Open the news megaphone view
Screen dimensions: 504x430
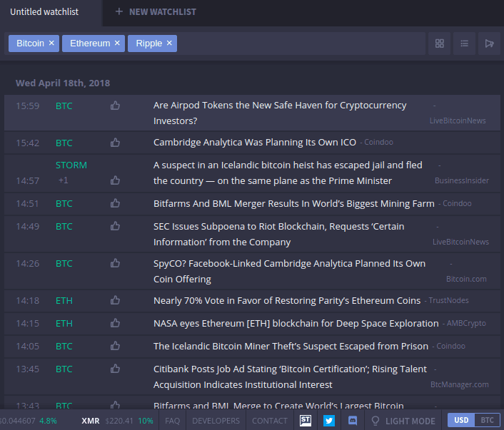[x=489, y=43]
